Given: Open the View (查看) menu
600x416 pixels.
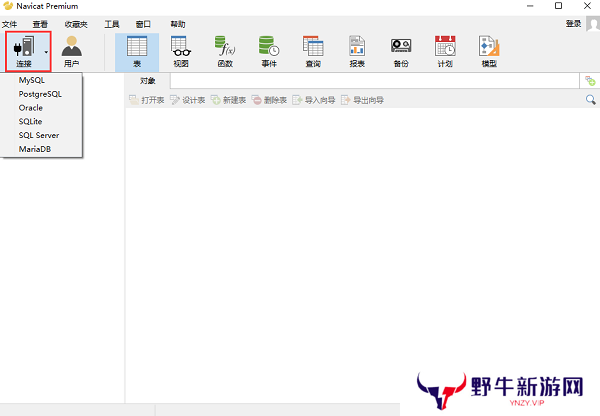Looking at the screenshot, I should 40,24.
